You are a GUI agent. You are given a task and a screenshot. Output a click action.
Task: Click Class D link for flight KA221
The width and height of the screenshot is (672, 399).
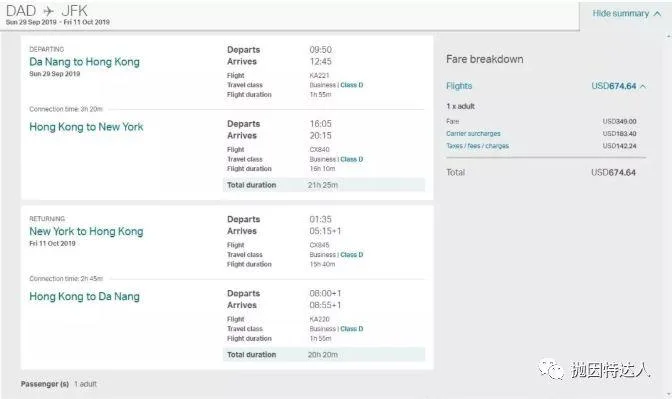pos(351,85)
